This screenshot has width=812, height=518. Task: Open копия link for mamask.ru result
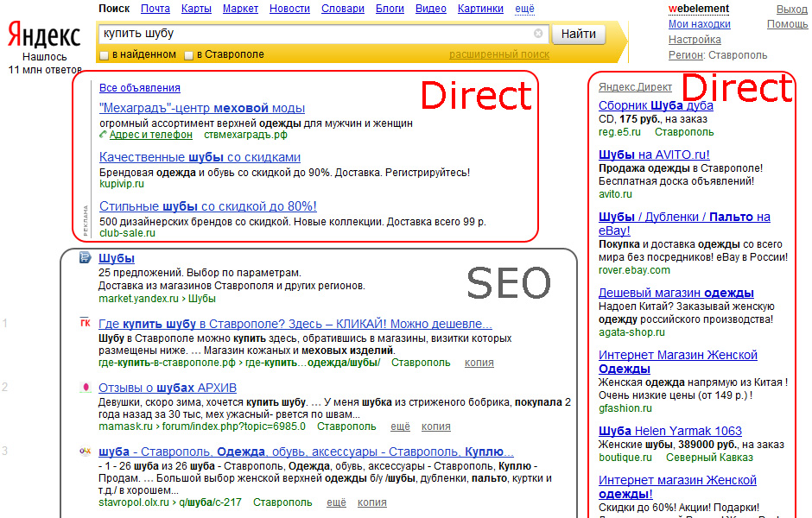436,426
